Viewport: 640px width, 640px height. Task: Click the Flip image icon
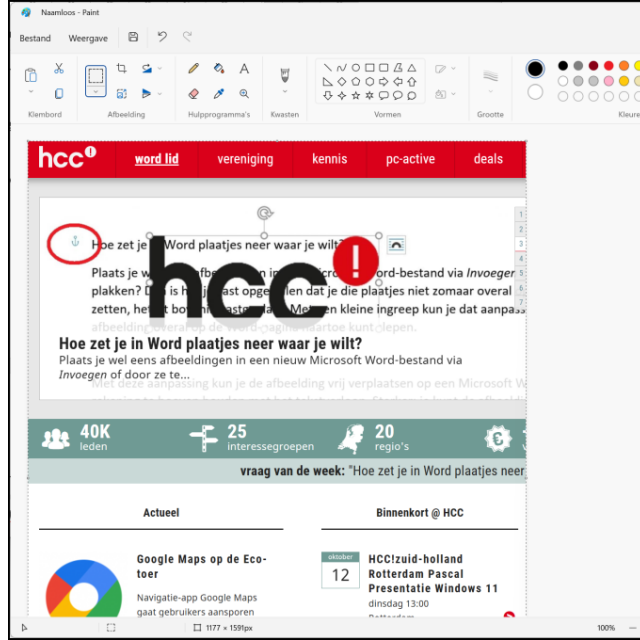pyautogui.click(x=147, y=94)
